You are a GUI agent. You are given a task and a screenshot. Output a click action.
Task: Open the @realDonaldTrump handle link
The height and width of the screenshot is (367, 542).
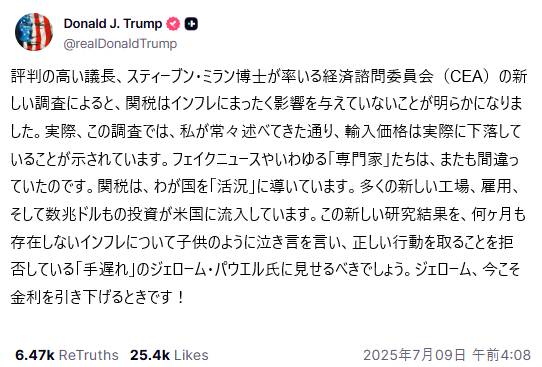pyautogui.click(x=120, y=44)
